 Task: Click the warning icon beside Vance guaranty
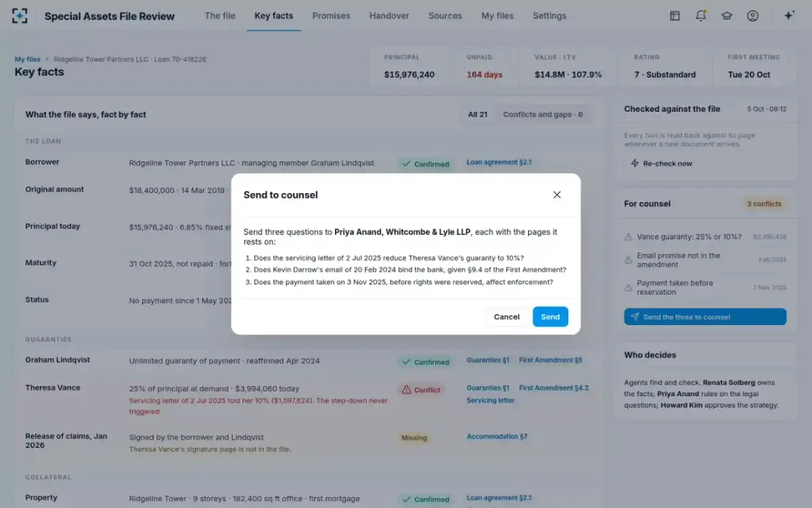tap(629, 237)
